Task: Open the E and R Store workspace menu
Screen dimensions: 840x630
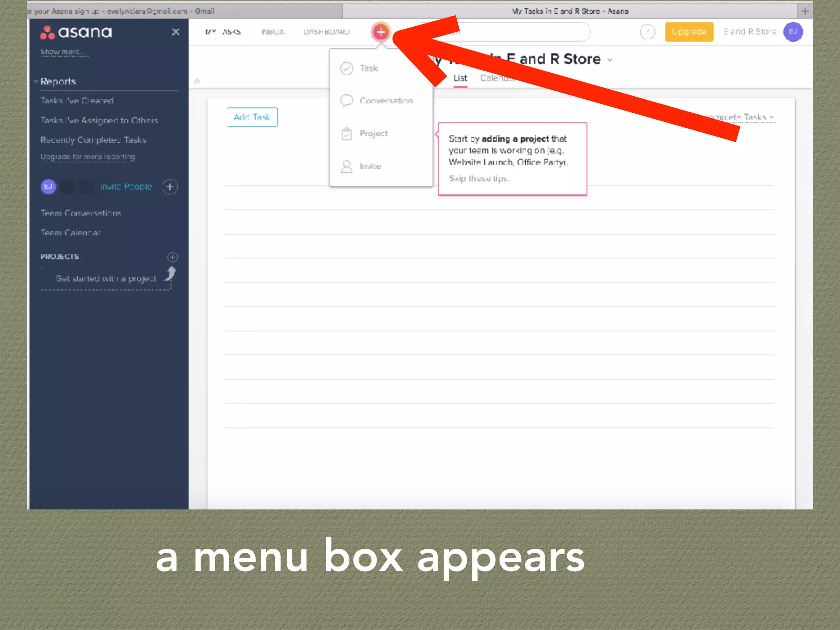Action: (x=749, y=32)
